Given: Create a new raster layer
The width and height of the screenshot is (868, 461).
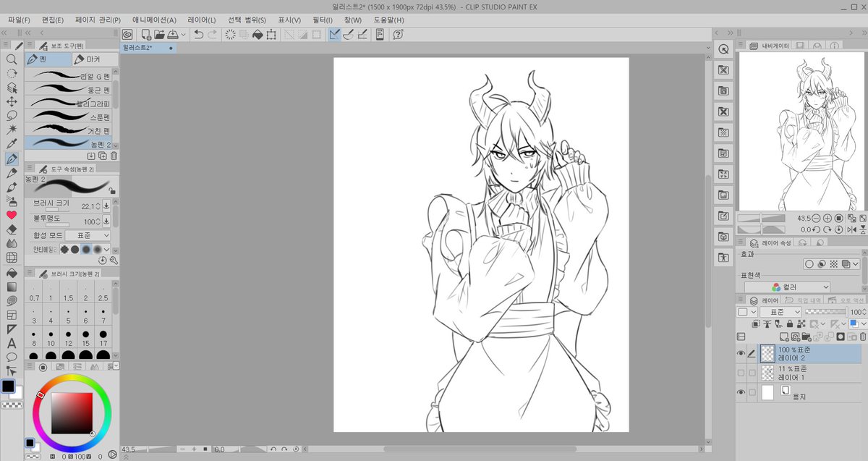Looking at the screenshot, I should click(783, 337).
